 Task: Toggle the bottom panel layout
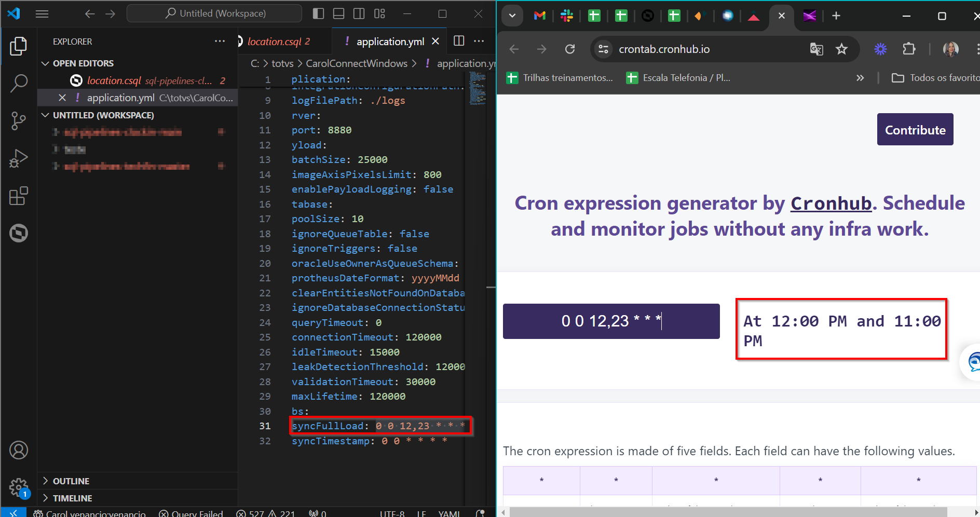click(x=338, y=13)
